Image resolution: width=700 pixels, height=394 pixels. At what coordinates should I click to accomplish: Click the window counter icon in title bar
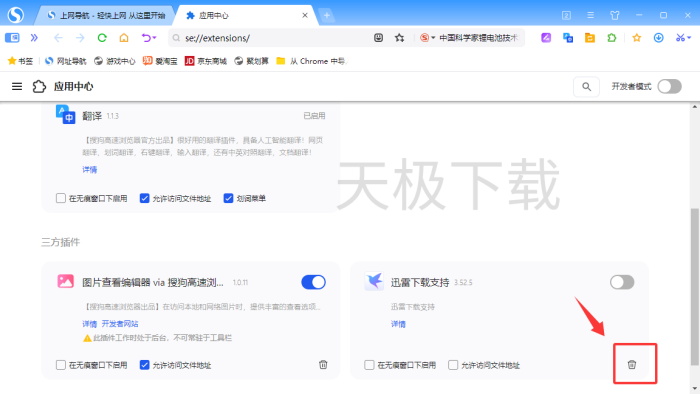point(566,15)
